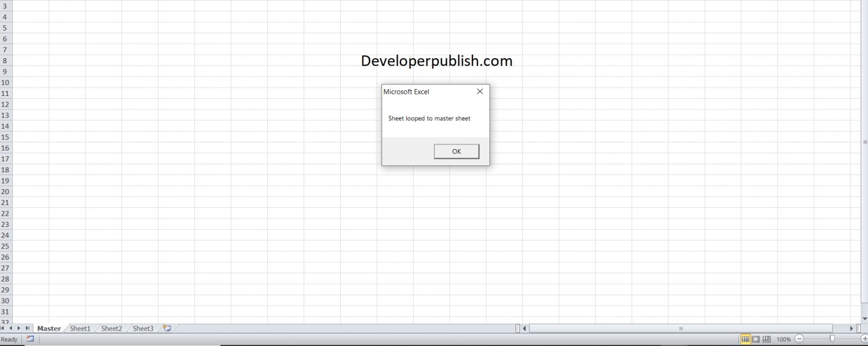Jump to the last sheet tab arrow

tap(27, 329)
